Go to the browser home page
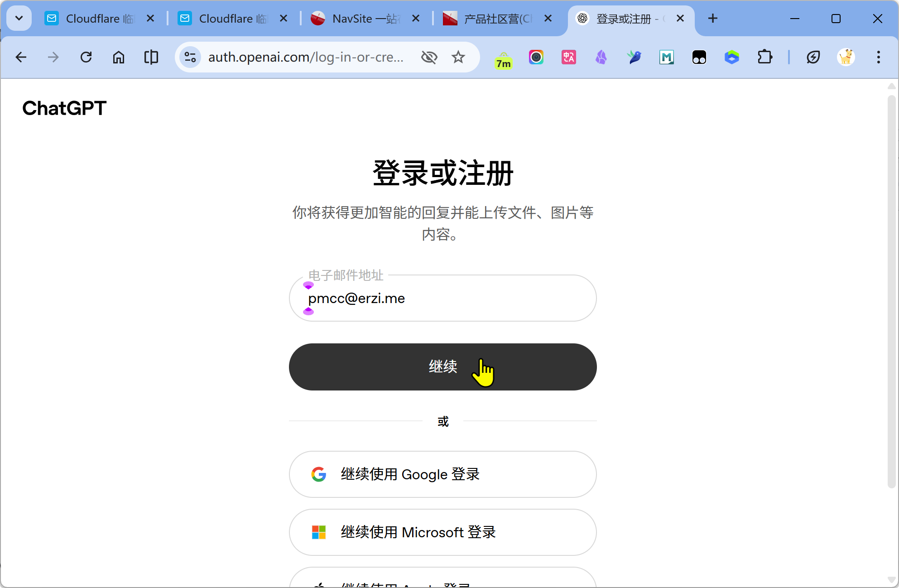 point(119,57)
